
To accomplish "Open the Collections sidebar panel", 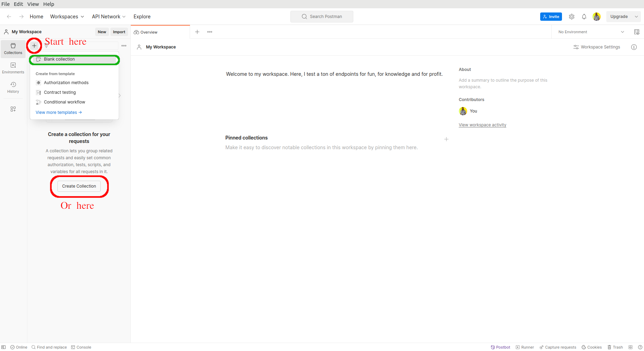I will pos(13,48).
